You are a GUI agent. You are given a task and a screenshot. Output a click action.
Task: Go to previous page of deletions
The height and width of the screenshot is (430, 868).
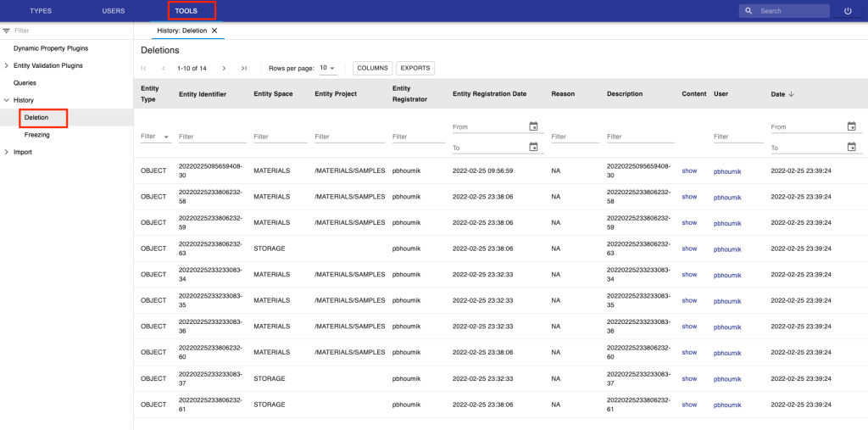point(164,68)
